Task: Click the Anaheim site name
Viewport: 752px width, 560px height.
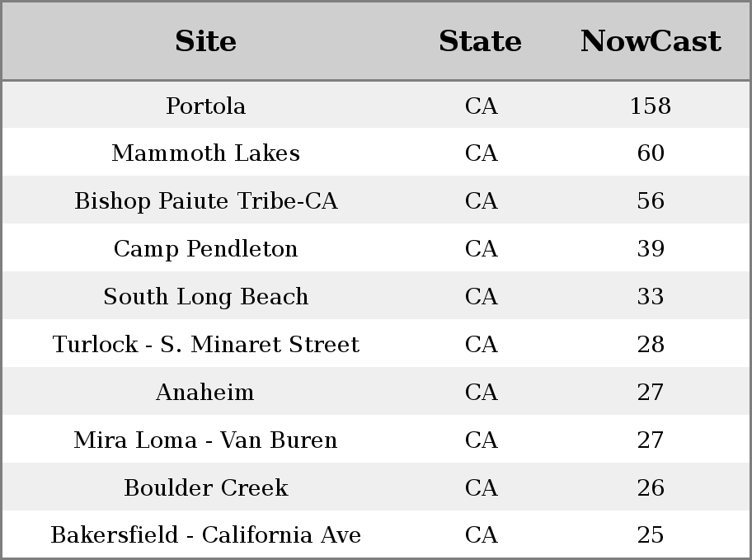Action: [x=205, y=392]
